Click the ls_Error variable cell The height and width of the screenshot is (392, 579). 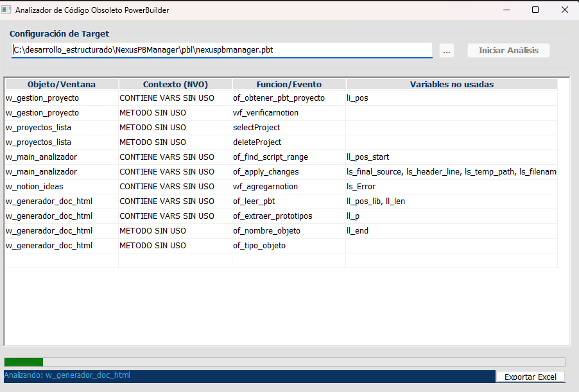tap(452, 187)
